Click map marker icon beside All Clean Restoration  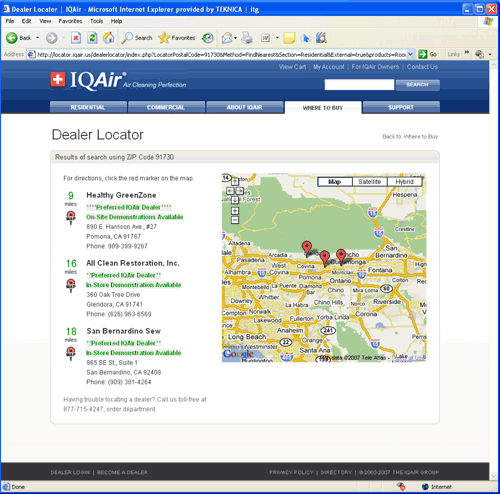pos(71,286)
